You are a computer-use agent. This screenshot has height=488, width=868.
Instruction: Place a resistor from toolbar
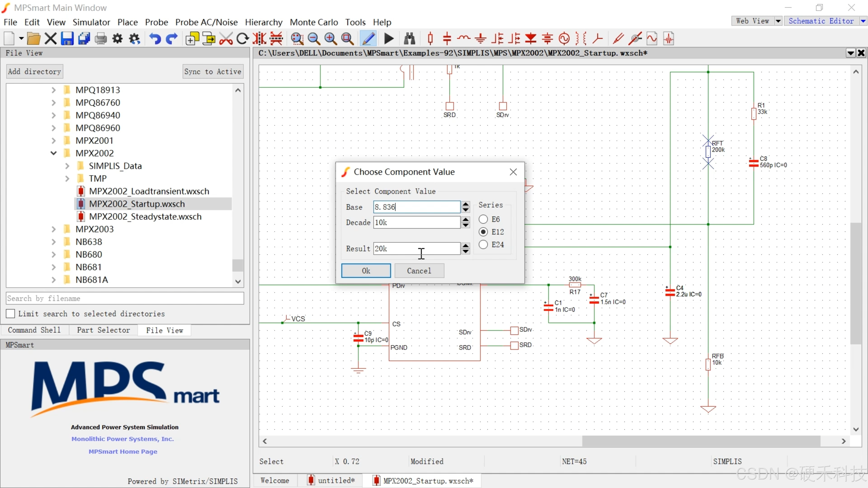click(x=430, y=39)
